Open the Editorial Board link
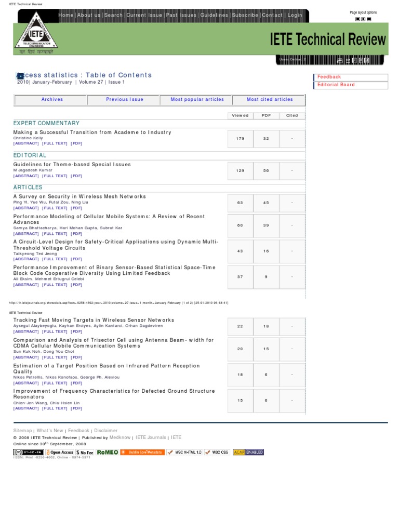The height and width of the screenshot is (532, 399). click(336, 85)
